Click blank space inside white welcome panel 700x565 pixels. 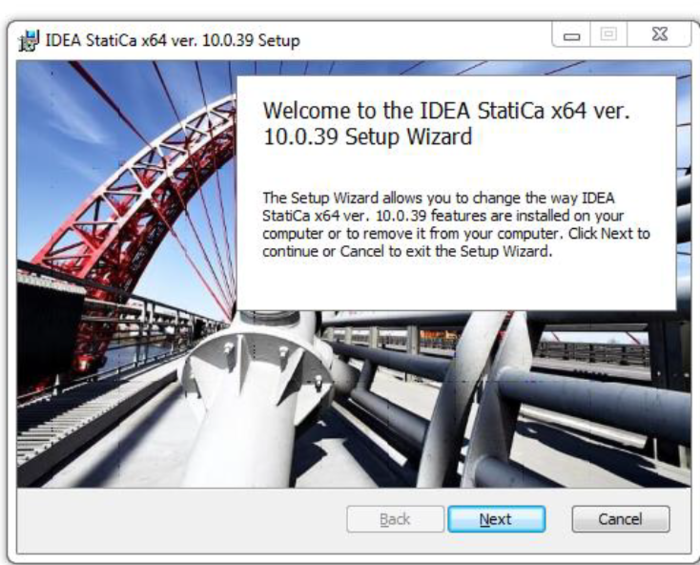click(455, 286)
